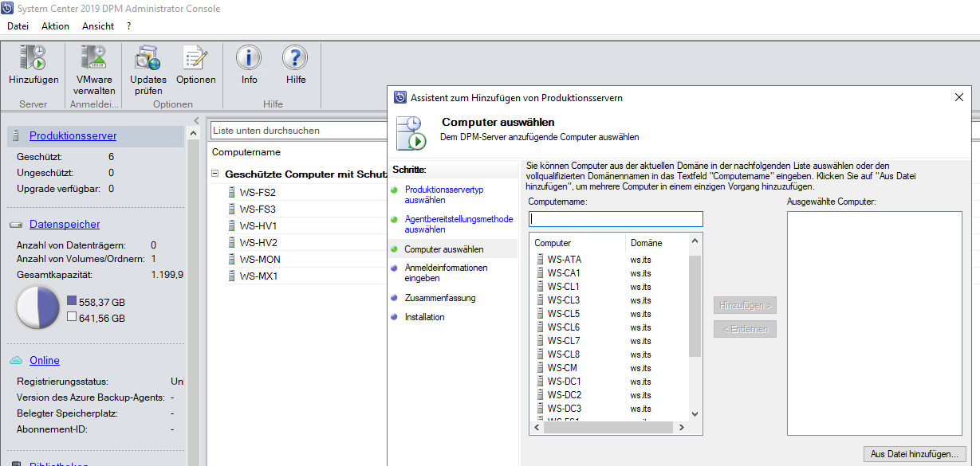Click the Hinzufügen > button in the wizard

pos(745,305)
